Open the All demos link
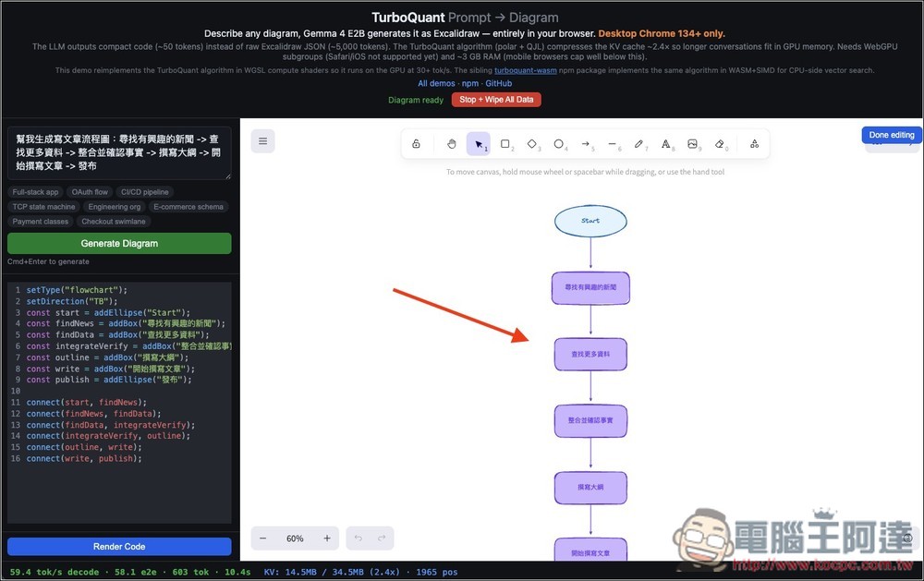Image resolution: width=924 pixels, height=581 pixels. click(x=436, y=84)
